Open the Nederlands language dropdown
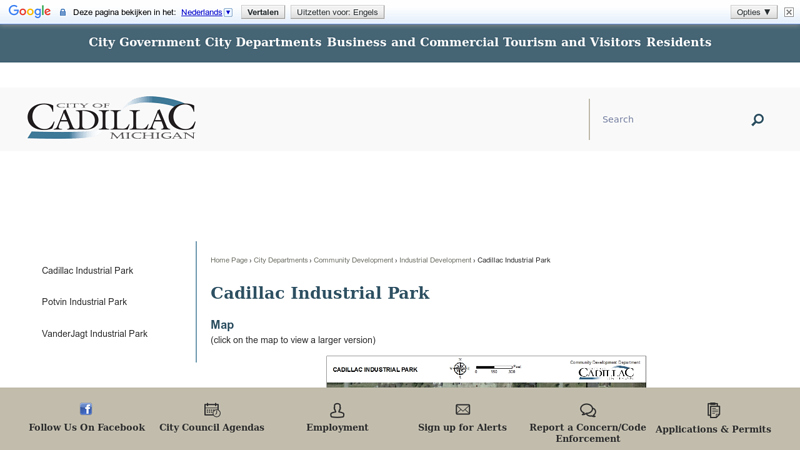The image size is (800, 450). [207, 12]
